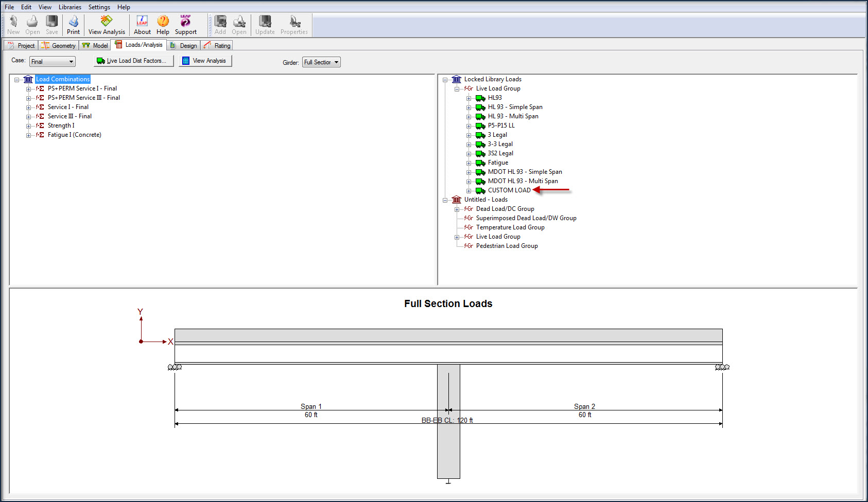Select Superimposed Dead Load/DW Group

526,218
